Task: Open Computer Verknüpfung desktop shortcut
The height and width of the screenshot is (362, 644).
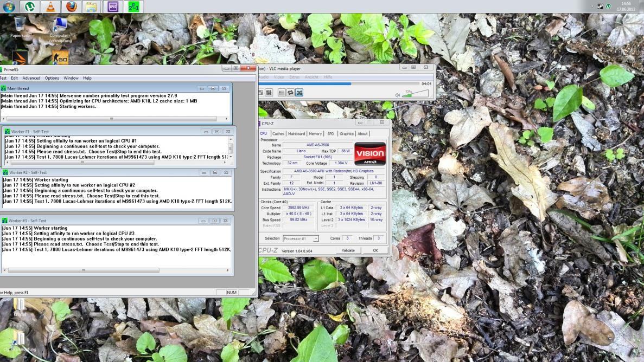Action: (60, 30)
